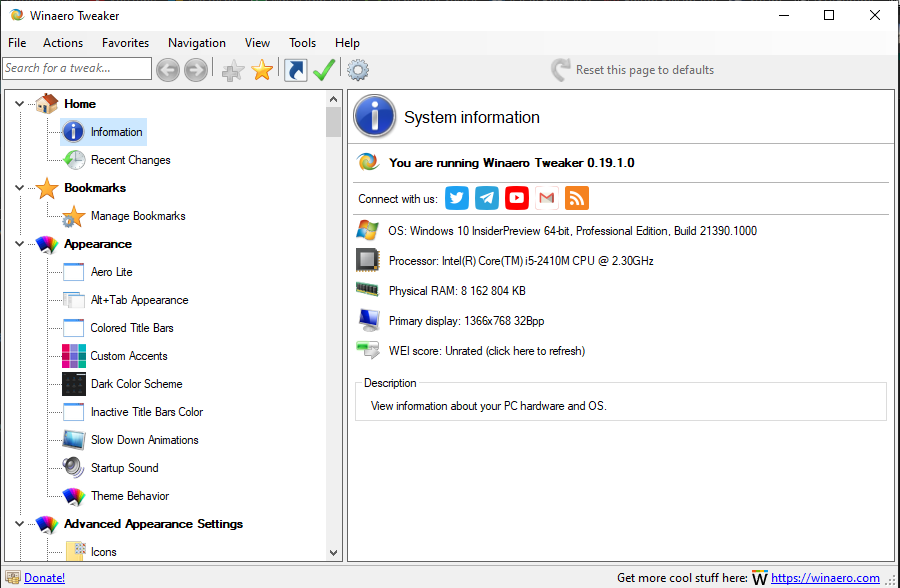Click the Recent Changes clock icon

pos(74,160)
